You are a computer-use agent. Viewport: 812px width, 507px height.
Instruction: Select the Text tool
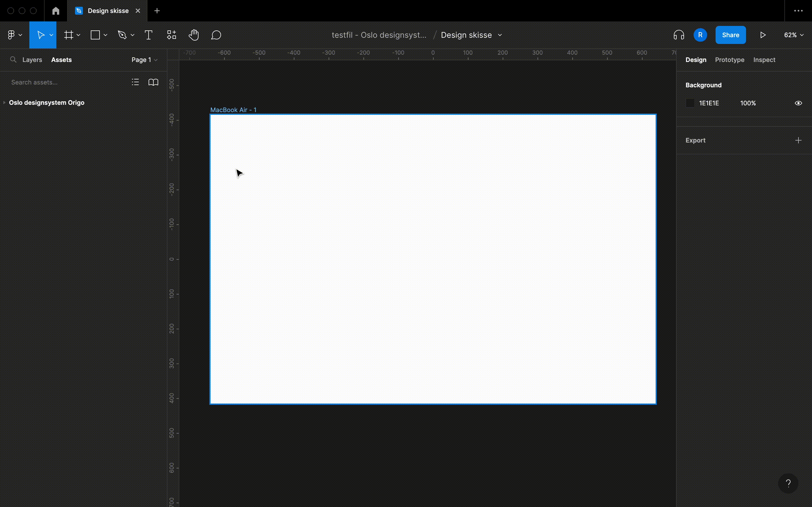click(x=149, y=35)
